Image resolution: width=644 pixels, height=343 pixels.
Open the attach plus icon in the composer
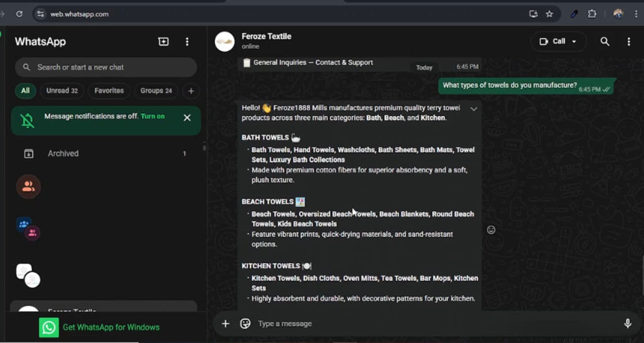click(x=225, y=324)
